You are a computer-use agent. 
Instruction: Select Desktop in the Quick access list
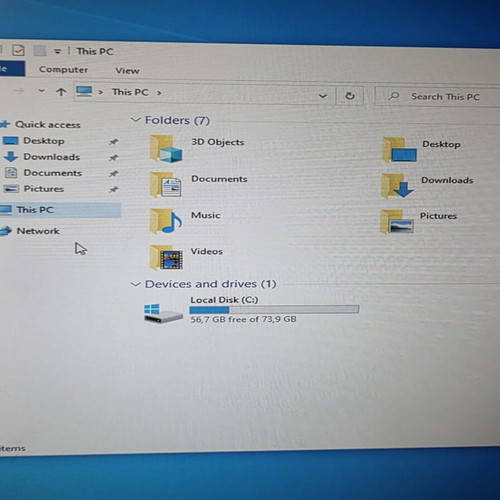(x=44, y=141)
